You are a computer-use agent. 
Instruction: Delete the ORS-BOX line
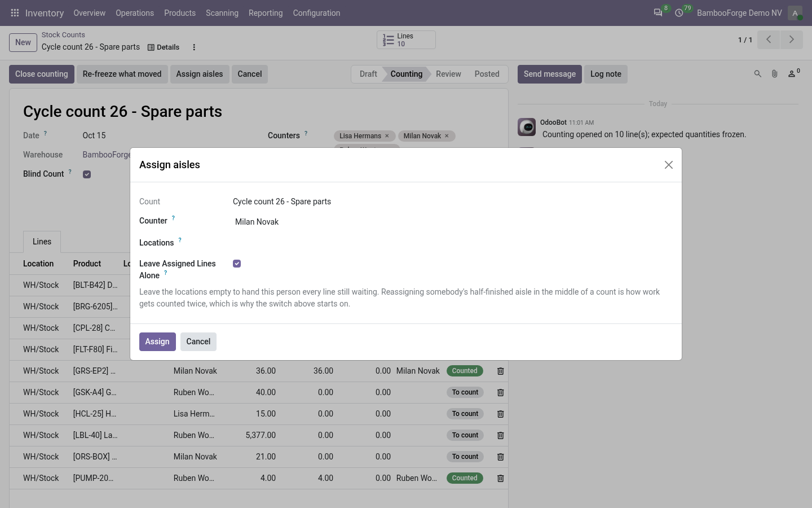pyautogui.click(x=500, y=457)
